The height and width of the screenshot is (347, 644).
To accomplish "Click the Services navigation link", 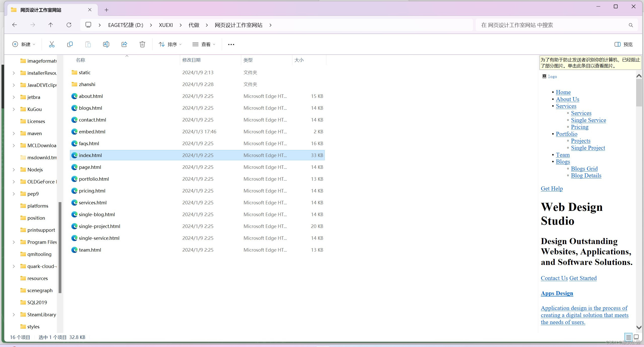I will [566, 106].
